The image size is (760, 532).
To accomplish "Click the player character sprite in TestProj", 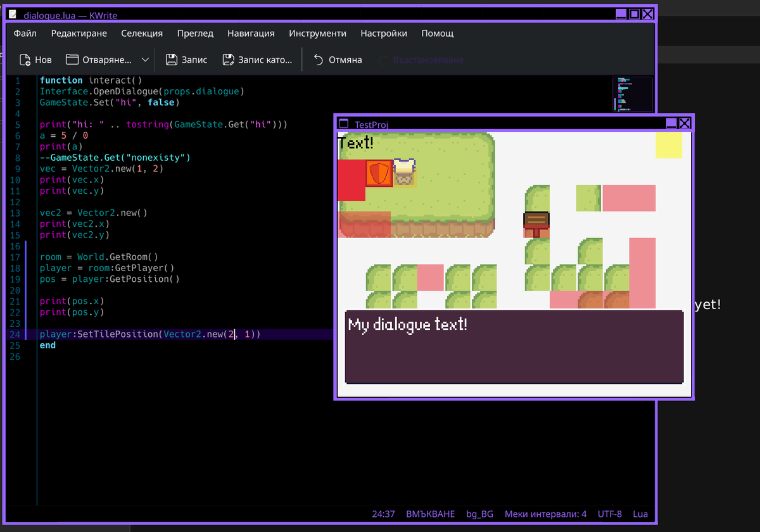I will (404, 172).
